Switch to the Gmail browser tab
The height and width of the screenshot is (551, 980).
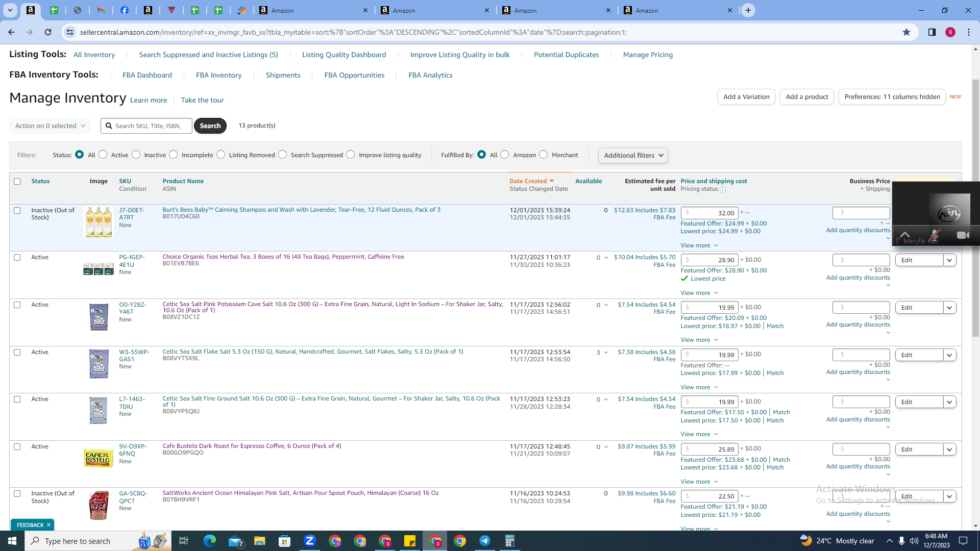tap(101, 10)
